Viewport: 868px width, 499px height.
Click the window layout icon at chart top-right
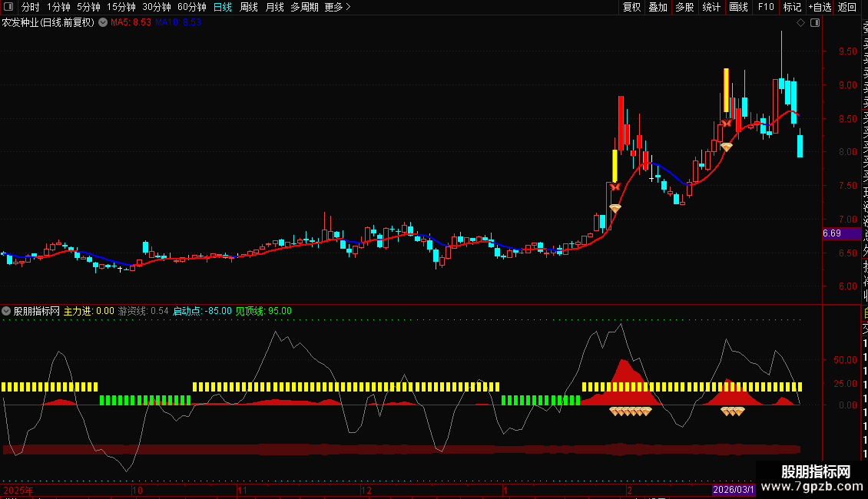(815, 23)
